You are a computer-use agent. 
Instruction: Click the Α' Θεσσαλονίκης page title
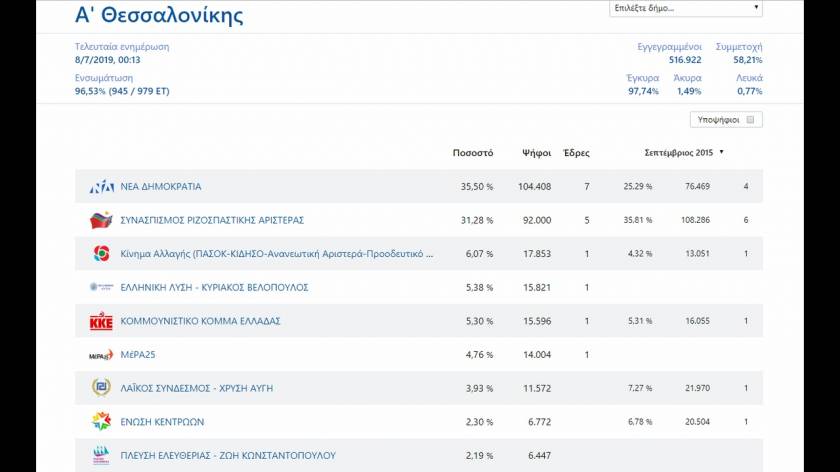pos(159,16)
